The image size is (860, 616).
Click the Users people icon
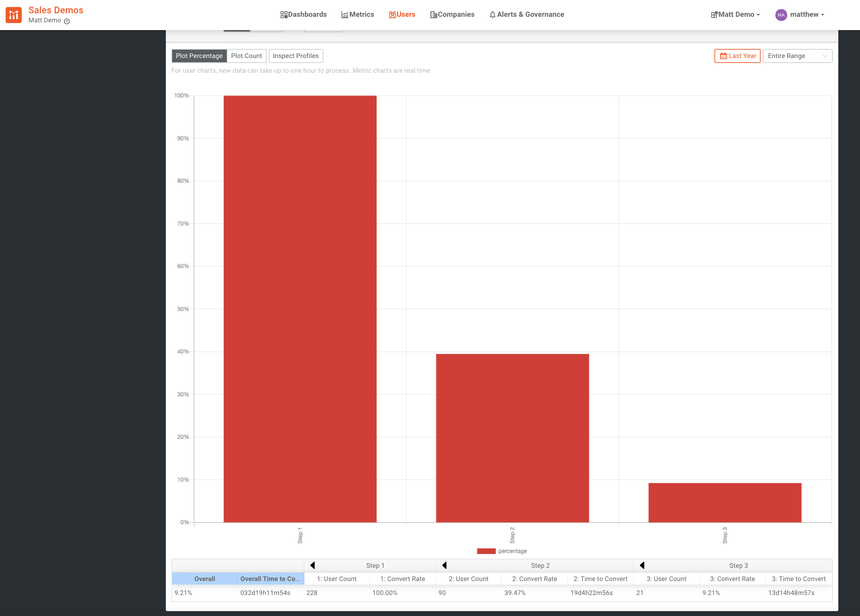point(393,15)
